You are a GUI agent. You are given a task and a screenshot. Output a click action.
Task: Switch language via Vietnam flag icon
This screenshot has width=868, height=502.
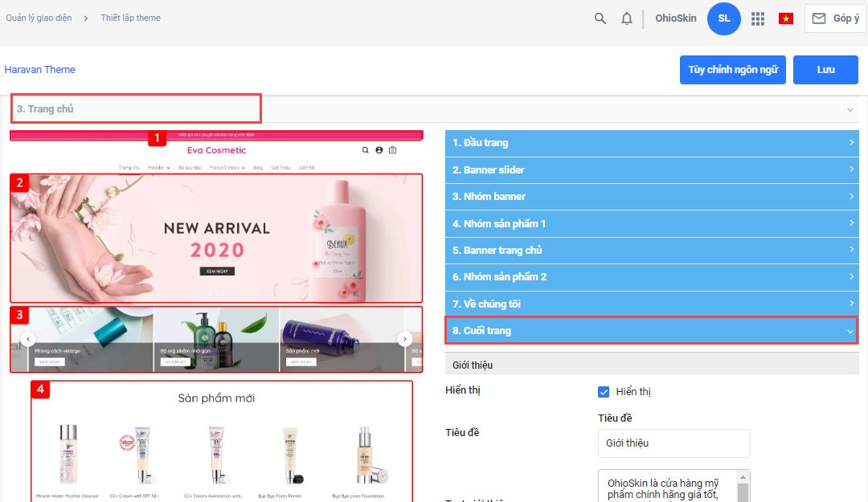click(785, 18)
